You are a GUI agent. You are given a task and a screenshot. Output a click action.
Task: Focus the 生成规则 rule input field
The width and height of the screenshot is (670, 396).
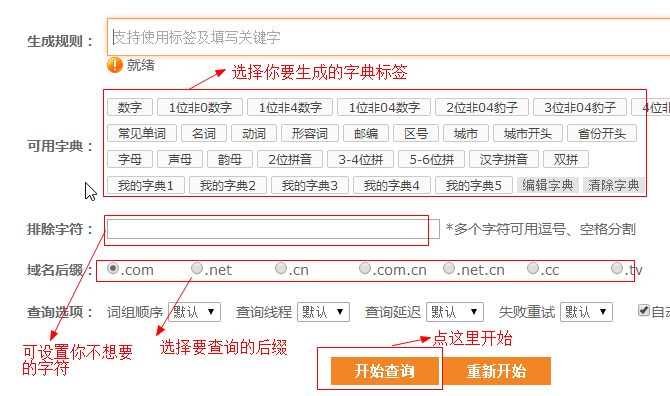point(388,37)
